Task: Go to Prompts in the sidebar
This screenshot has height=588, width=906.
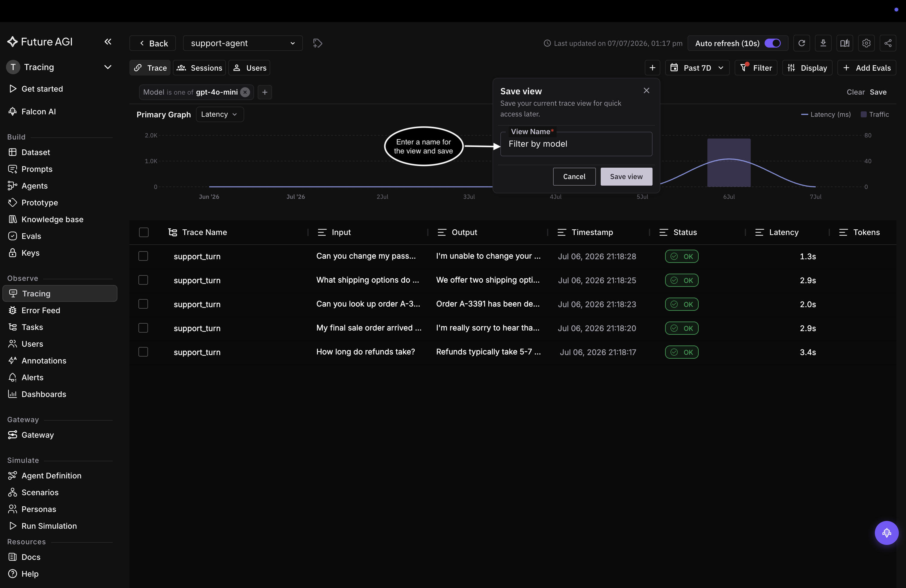Action: pyautogui.click(x=60, y=169)
